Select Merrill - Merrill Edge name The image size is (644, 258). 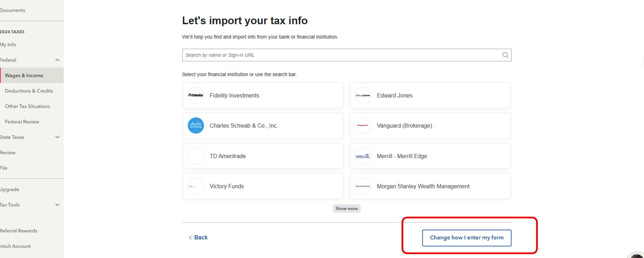point(402,156)
